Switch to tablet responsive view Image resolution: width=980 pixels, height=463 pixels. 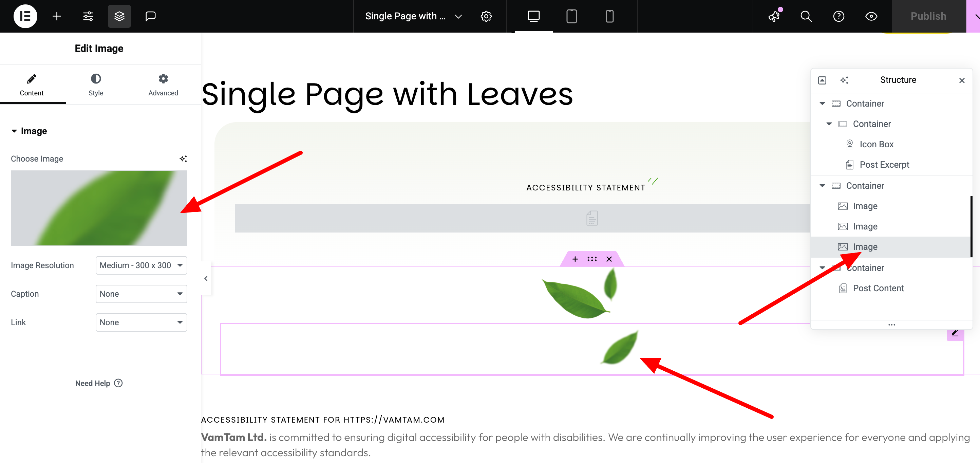tap(571, 16)
